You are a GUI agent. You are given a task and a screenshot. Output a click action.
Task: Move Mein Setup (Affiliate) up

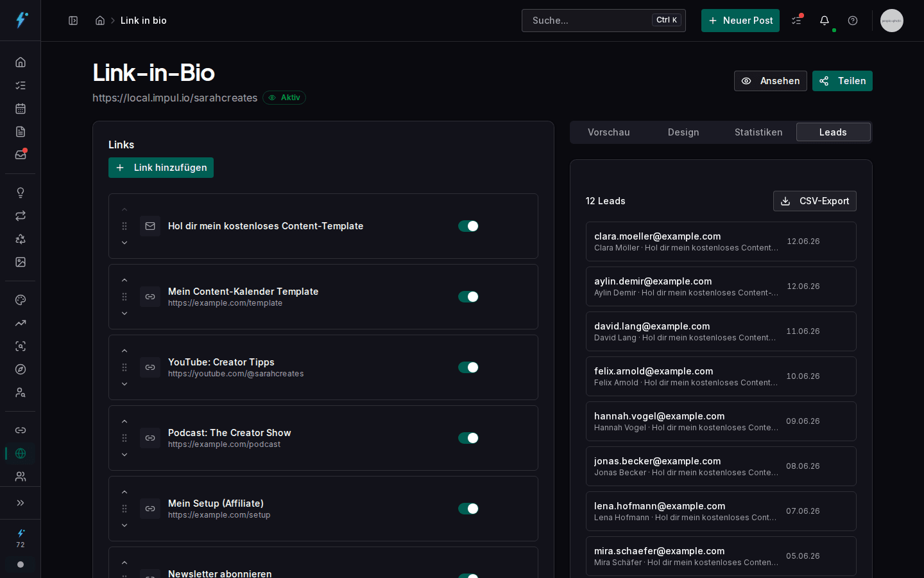[x=124, y=492]
